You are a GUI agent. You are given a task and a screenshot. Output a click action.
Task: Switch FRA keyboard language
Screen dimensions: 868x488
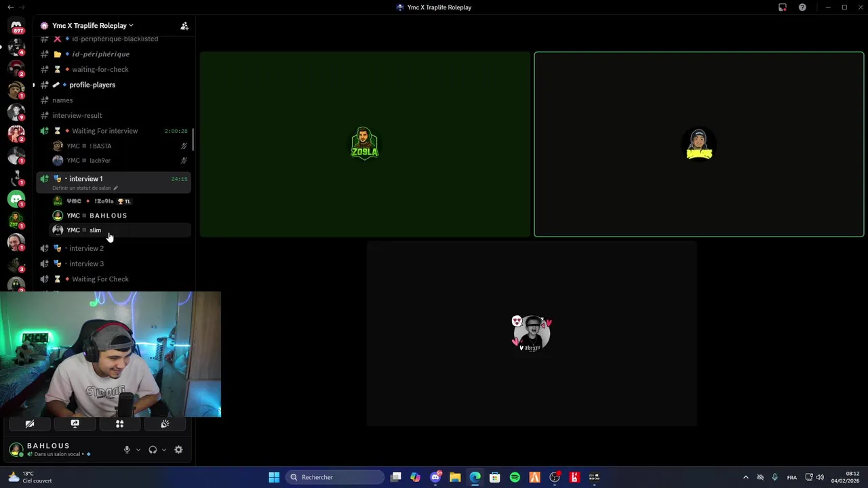[792, 477]
